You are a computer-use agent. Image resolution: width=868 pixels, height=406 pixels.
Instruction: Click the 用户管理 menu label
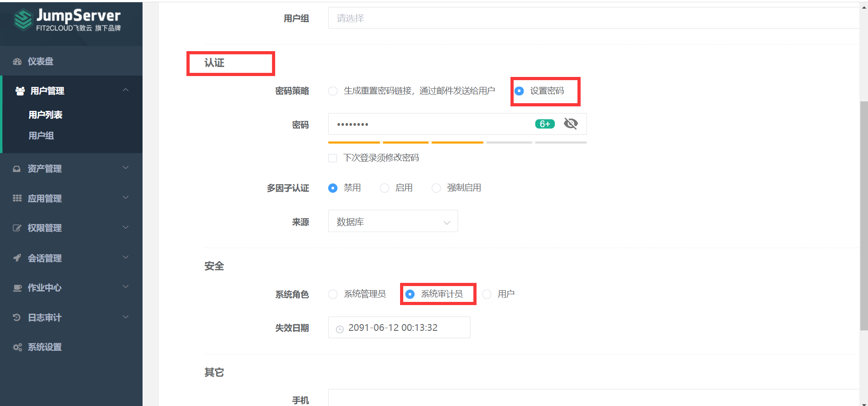47,91
